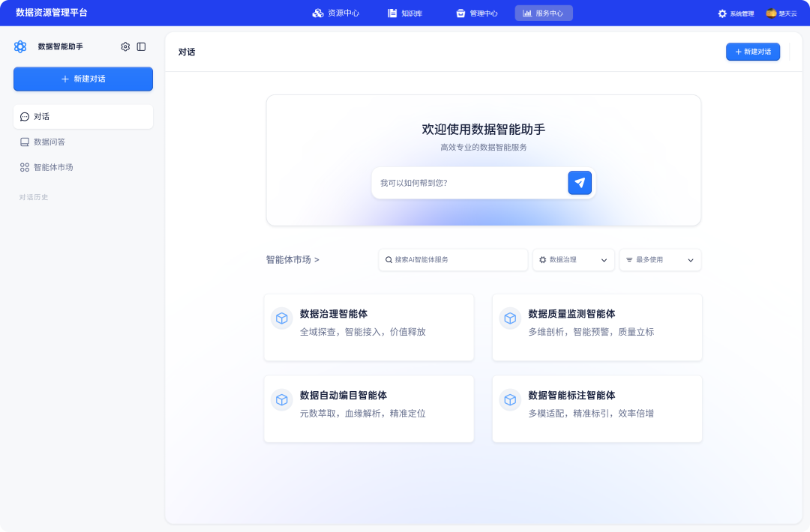Click the 智能体市场 grid icon
The height and width of the screenshot is (532, 810).
tap(24, 167)
